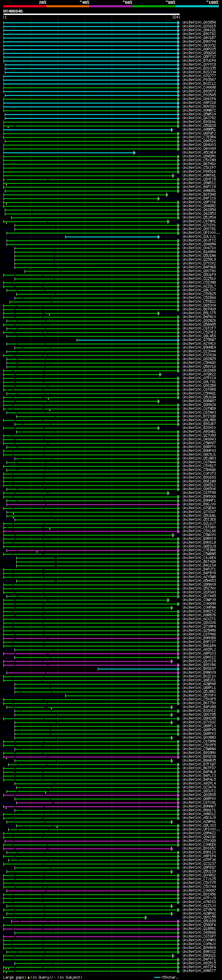Click the cyan ~100% identity legend segment
This screenshot has width=222, height=980.
(197, 6)
